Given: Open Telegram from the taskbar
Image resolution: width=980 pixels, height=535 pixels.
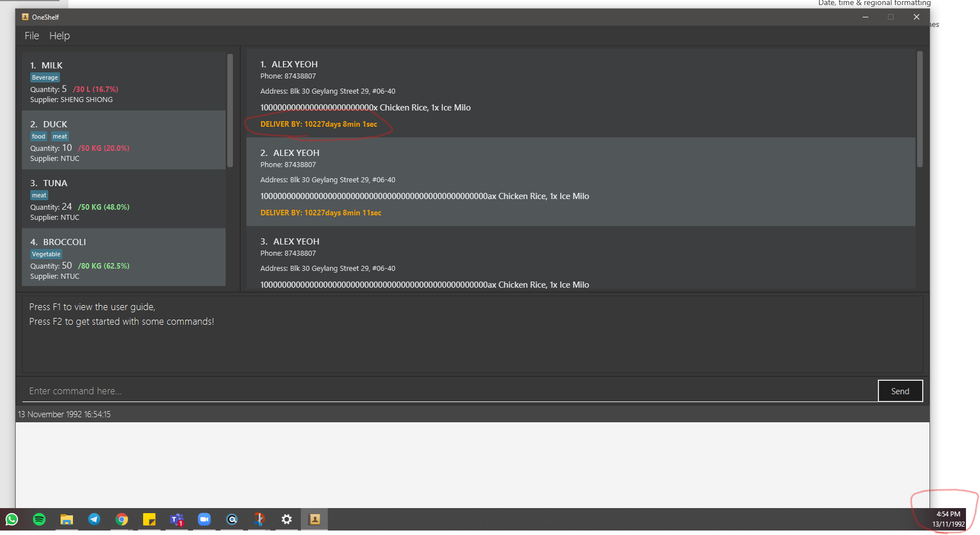Looking at the screenshot, I should click(x=94, y=519).
